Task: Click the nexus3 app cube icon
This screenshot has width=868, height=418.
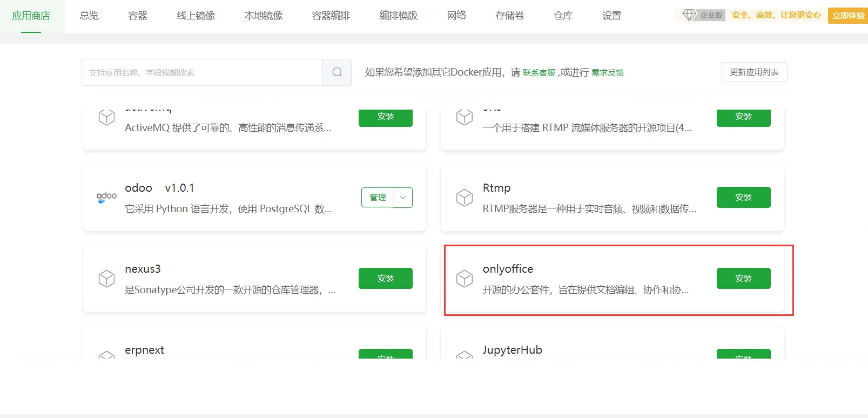Action: (x=106, y=279)
